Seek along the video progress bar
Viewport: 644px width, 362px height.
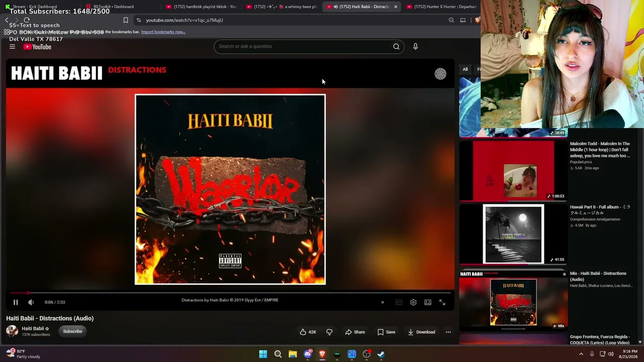click(x=230, y=293)
